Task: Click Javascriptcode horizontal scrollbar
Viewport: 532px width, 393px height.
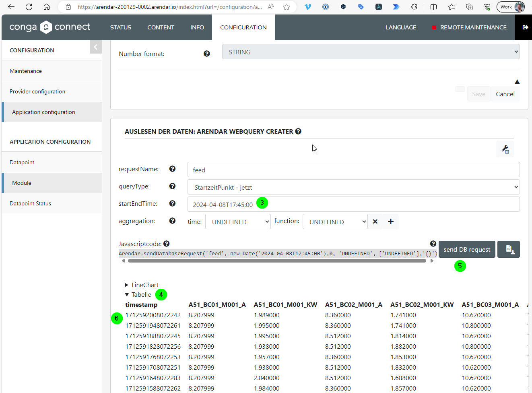Action: pos(277,261)
